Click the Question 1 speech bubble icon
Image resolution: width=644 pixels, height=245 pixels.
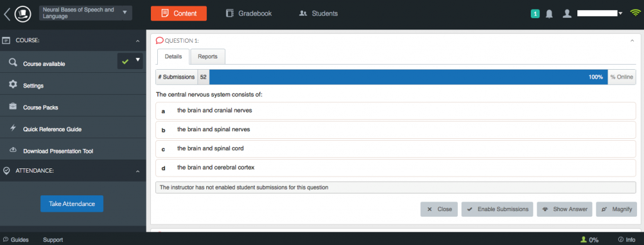click(x=160, y=40)
